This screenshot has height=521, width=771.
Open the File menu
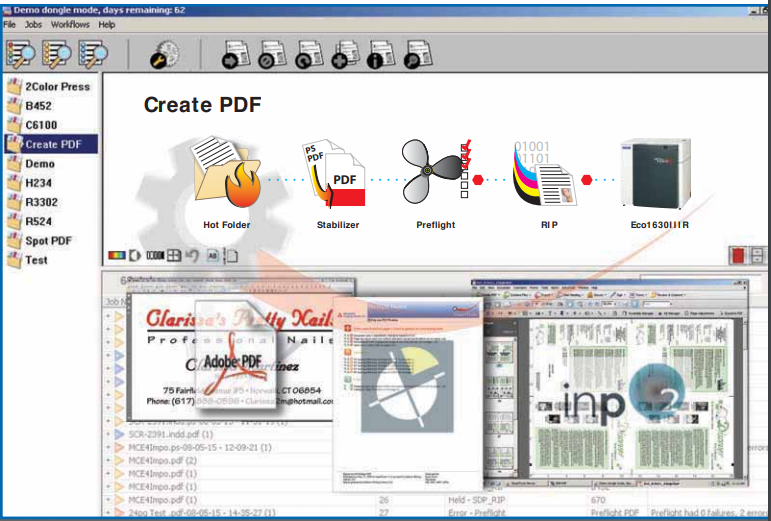(9, 25)
